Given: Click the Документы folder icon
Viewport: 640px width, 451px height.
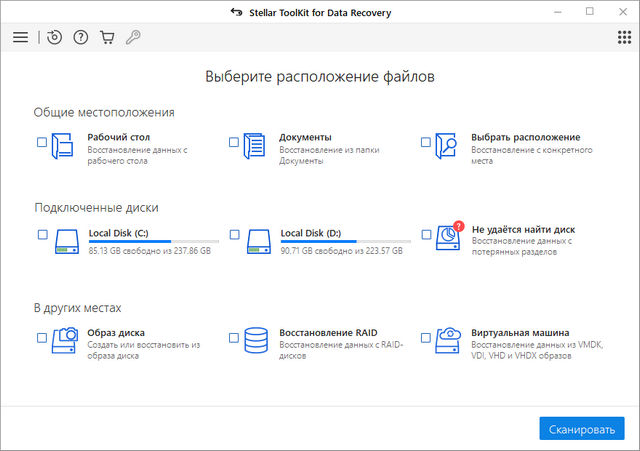Looking at the screenshot, I should click(254, 146).
